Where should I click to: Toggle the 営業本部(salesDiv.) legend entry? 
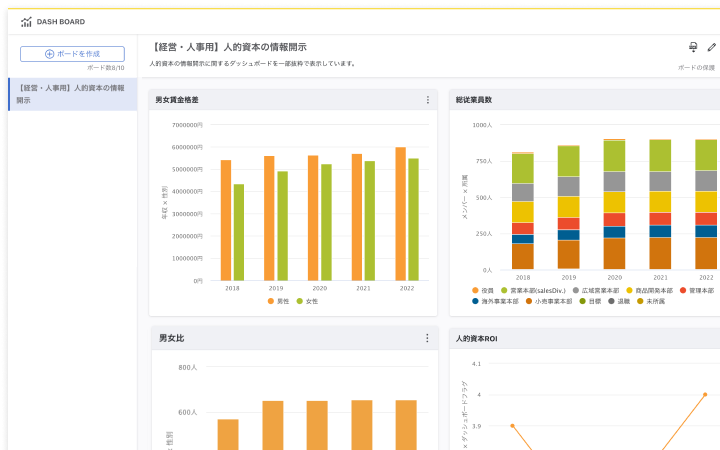(x=533, y=290)
